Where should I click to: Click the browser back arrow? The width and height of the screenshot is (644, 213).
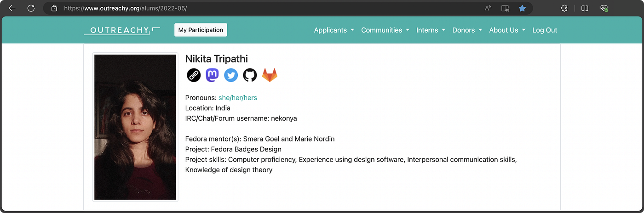tap(12, 8)
